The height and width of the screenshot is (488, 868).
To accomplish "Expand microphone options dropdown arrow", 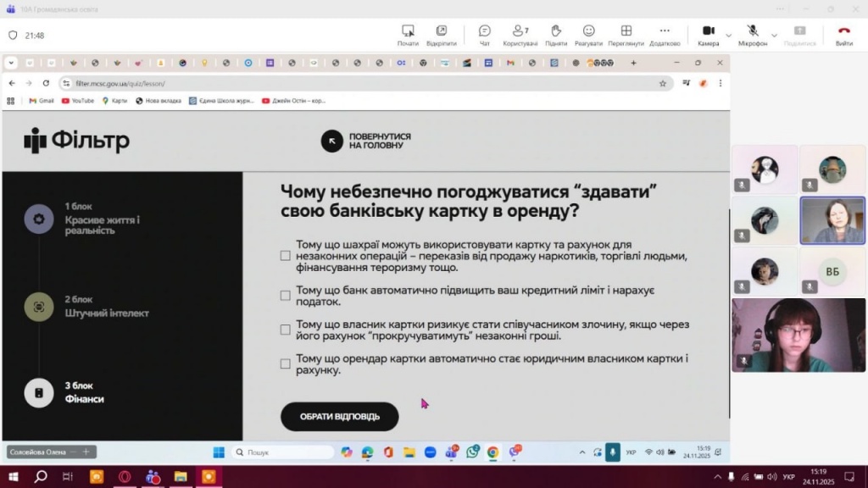I will (x=773, y=36).
